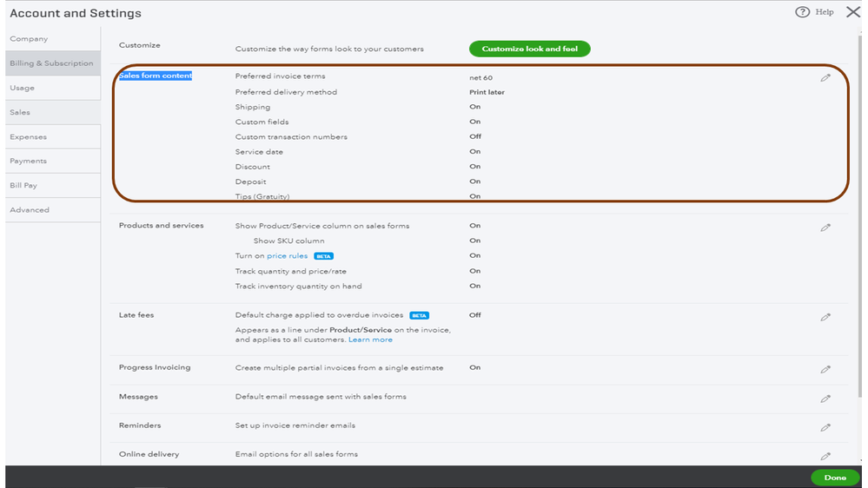
Task: Click the Products and services heading
Action: [x=161, y=226]
